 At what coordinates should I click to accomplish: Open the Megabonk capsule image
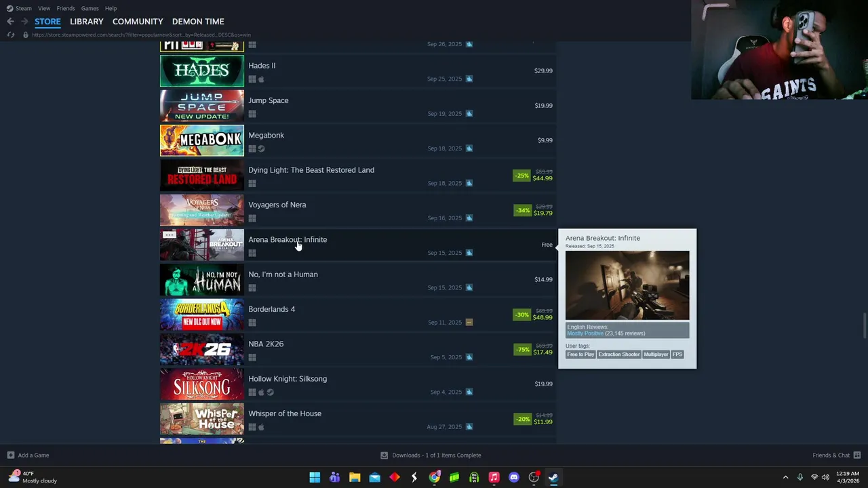(x=202, y=140)
